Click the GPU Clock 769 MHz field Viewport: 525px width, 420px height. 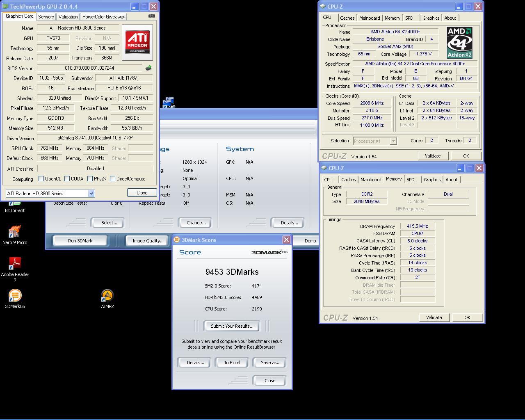click(49, 148)
